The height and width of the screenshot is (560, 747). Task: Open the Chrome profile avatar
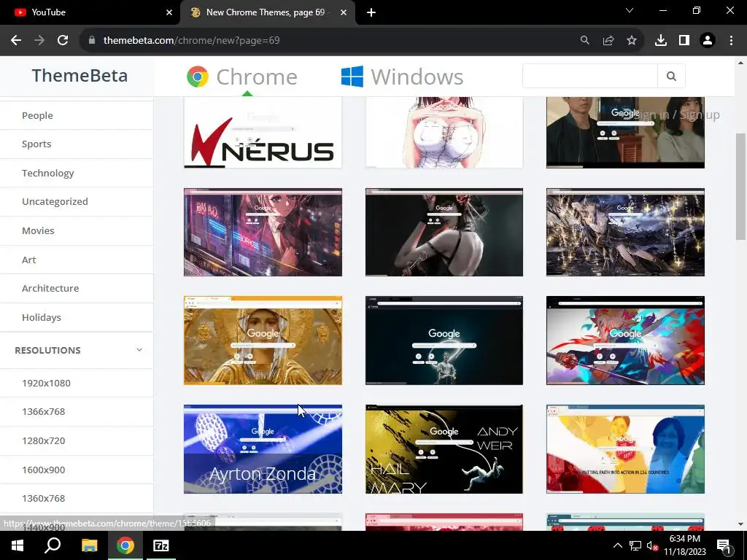point(708,41)
